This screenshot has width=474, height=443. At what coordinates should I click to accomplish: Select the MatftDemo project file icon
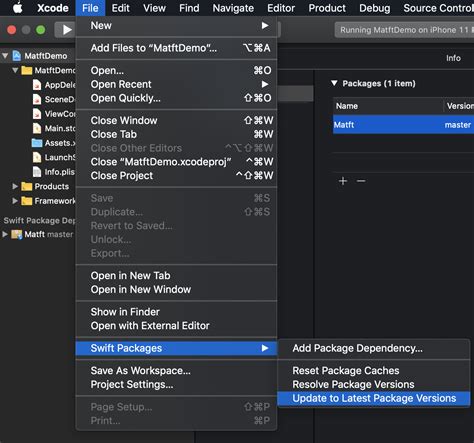click(17, 56)
